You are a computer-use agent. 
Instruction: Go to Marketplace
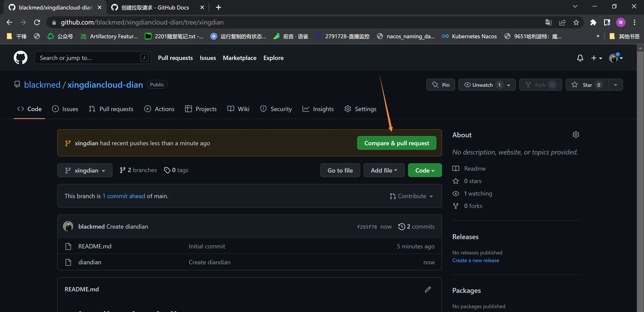240,58
